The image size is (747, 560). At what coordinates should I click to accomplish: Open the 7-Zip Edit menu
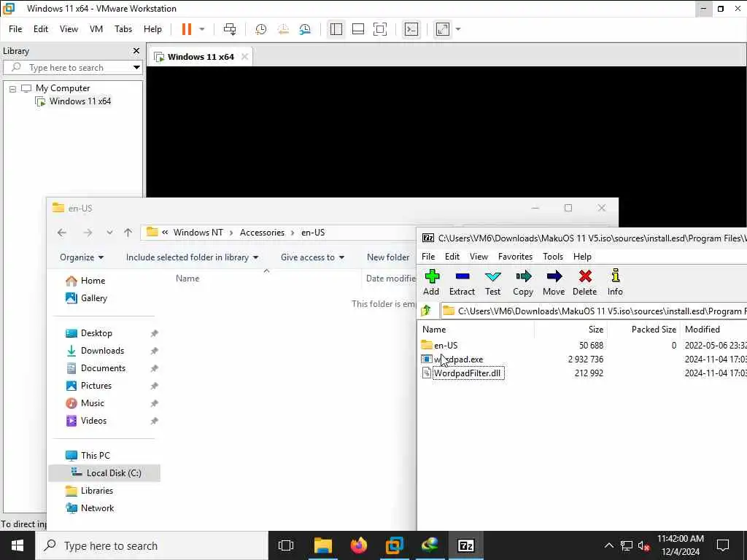[x=452, y=256]
